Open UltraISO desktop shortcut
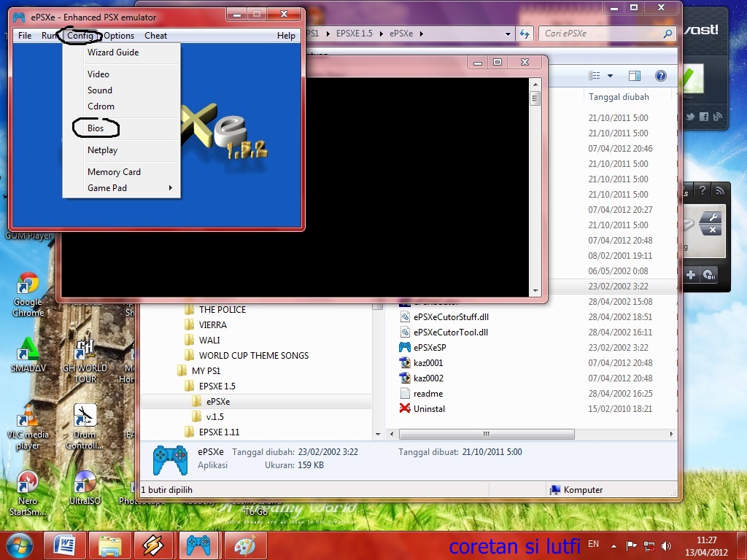The width and height of the screenshot is (747, 560). pos(85,488)
